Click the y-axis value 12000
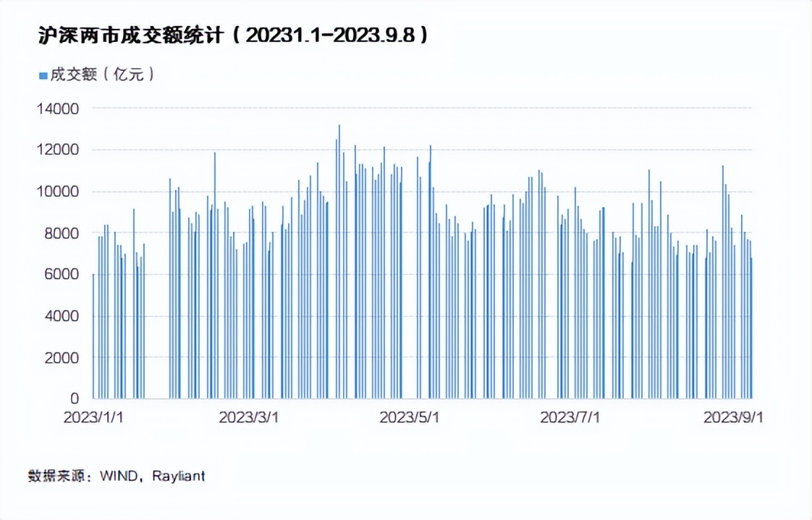The width and height of the screenshot is (812, 520). coord(57,151)
